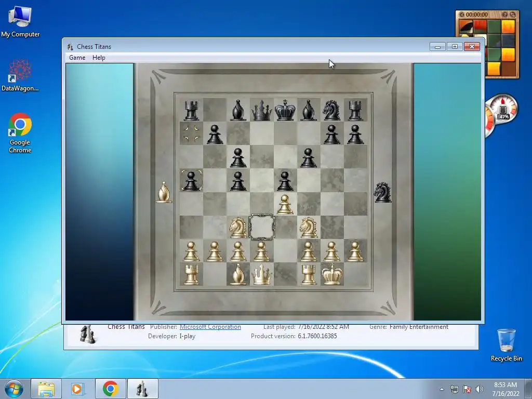Image resolution: width=532 pixels, height=399 pixels.
Task: Open the DataWagon desktop shortcut
Action: coord(20,75)
